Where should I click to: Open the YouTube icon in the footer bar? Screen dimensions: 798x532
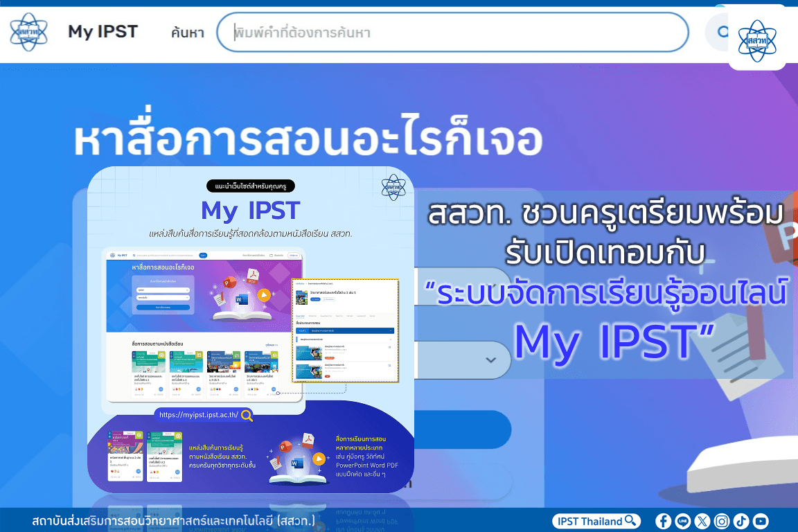tap(761, 521)
